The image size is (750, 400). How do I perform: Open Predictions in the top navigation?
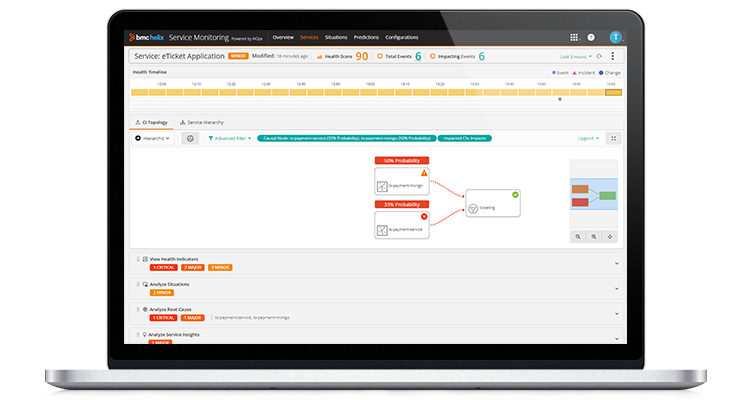[x=366, y=37]
